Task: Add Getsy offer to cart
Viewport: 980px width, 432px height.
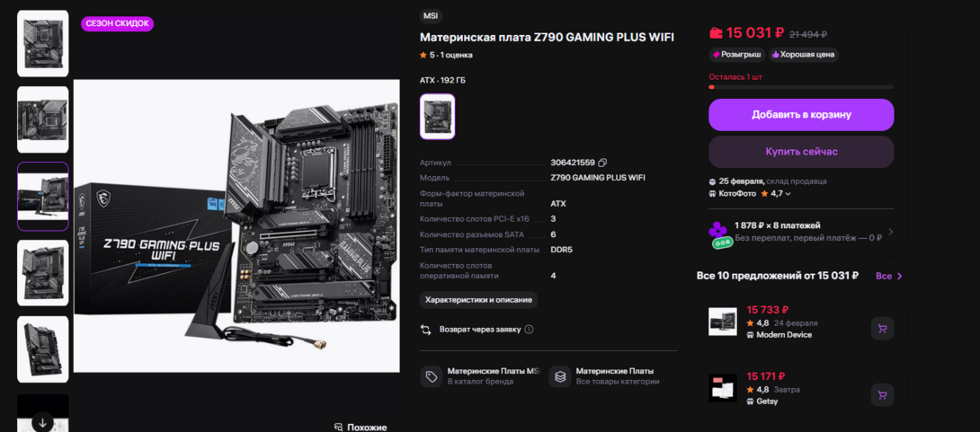Action: pyautogui.click(x=882, y=395)
